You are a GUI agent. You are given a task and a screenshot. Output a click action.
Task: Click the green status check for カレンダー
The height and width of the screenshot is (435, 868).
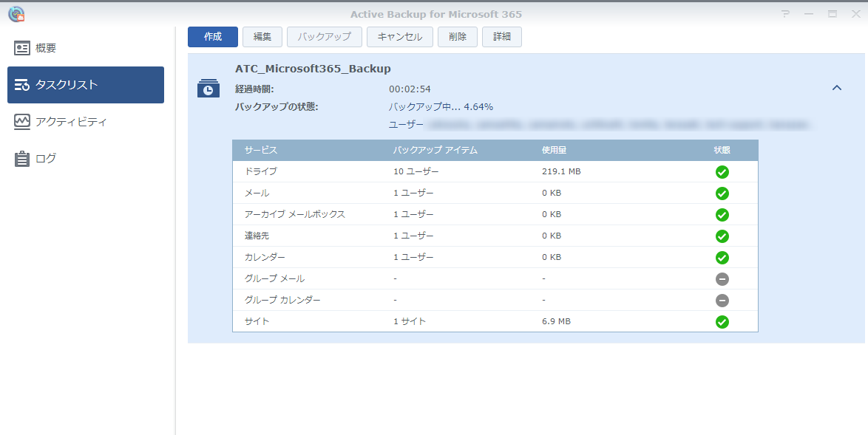(722, 258)
